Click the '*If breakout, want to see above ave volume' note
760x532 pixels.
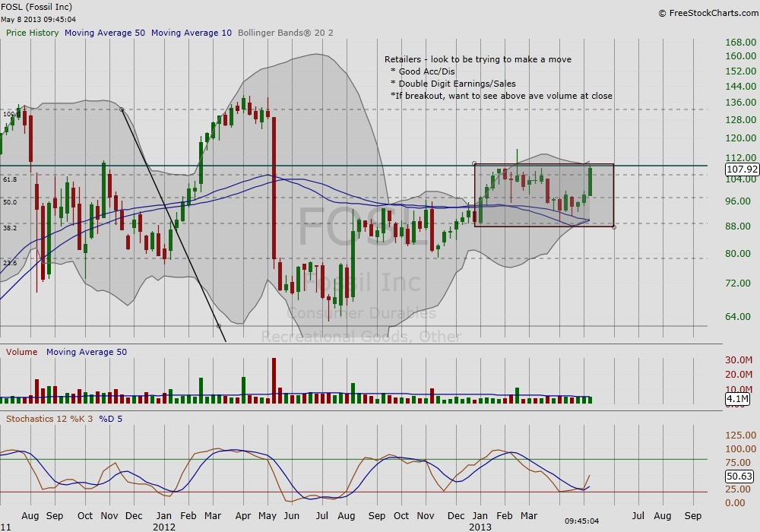coord(501,96)
